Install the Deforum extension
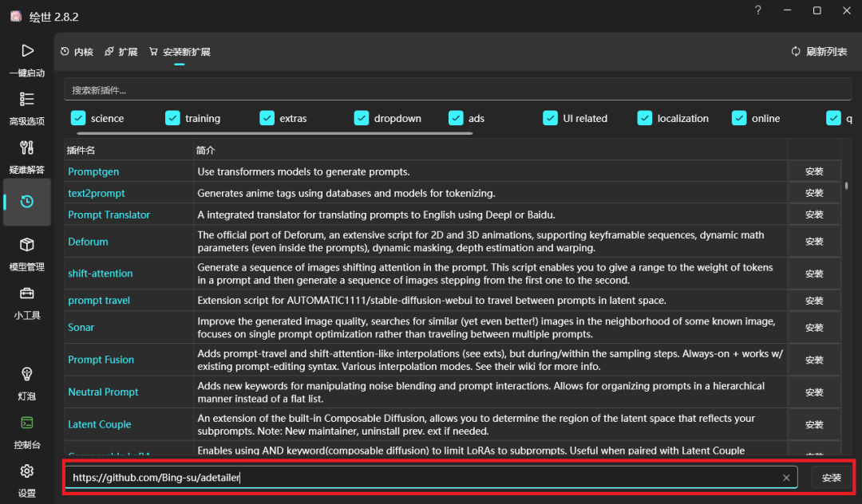The height and width of the screenshot is (504, 862). point(814,242)
